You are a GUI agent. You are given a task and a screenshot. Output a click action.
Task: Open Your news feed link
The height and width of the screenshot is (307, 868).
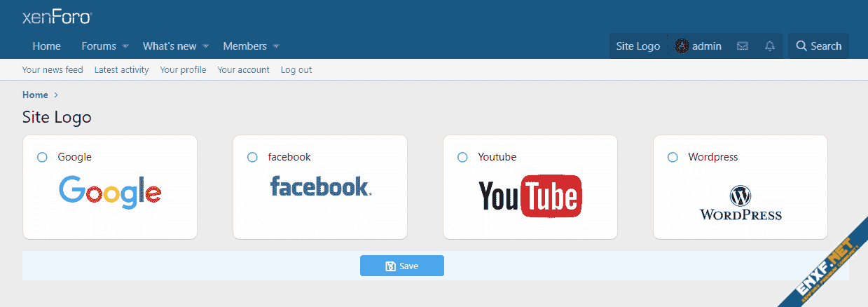point(53,69)
